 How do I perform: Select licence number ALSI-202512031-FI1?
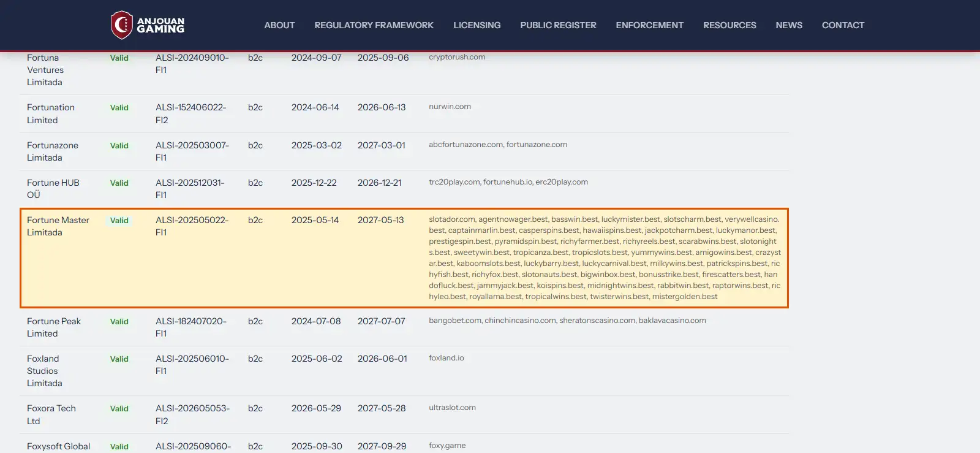[x=190, y=189]
